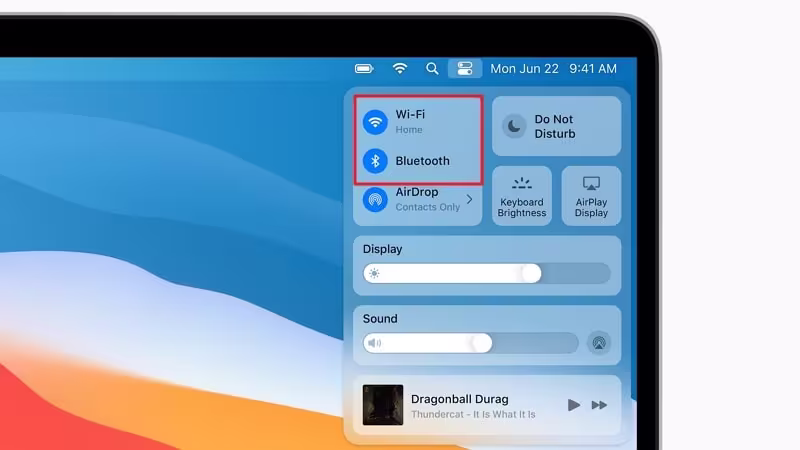Open the Wi-Fi menu bar icon

tap(400, 68)
